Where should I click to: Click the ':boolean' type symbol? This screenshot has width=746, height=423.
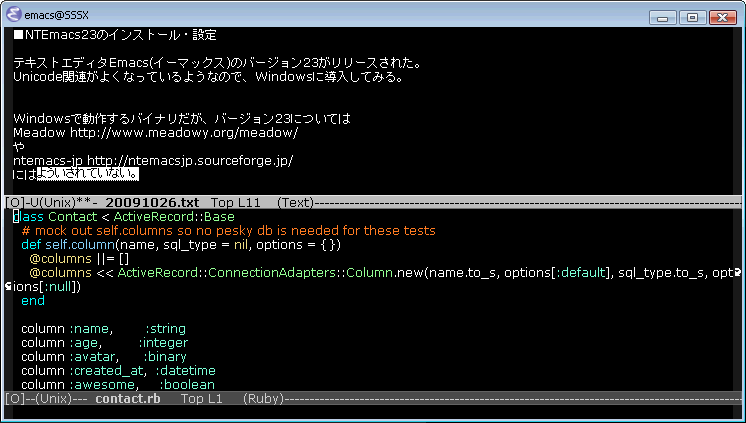point(187,384)
